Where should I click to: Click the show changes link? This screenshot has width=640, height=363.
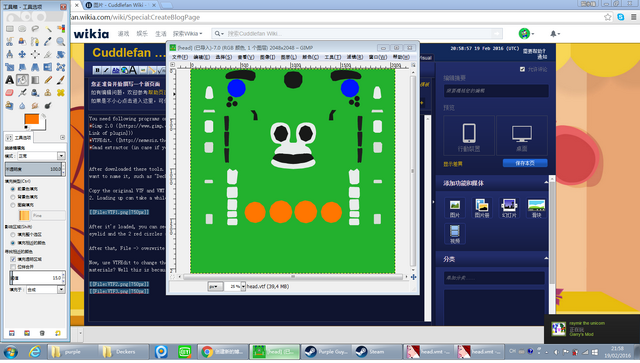pyautogui.click(x=453, y=164)
